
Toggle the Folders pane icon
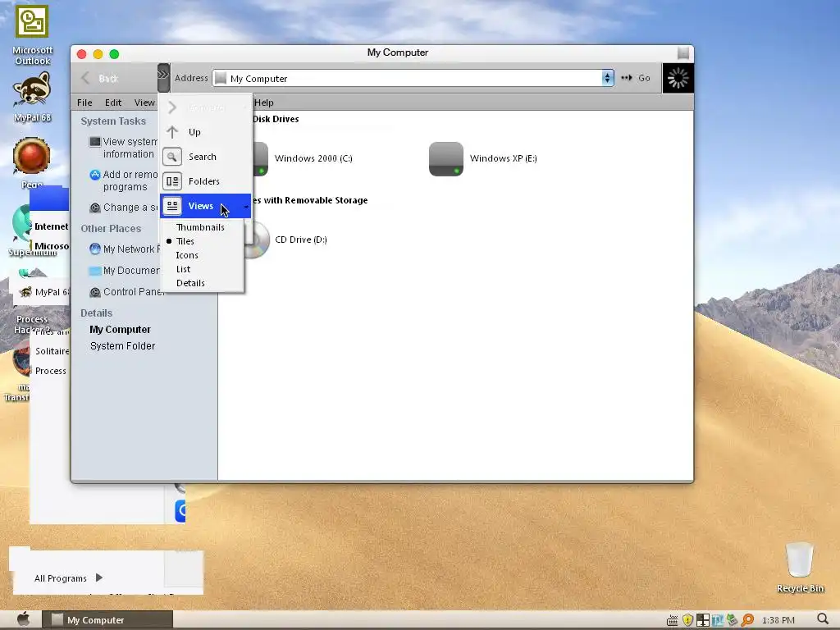(x=172, y=181)
